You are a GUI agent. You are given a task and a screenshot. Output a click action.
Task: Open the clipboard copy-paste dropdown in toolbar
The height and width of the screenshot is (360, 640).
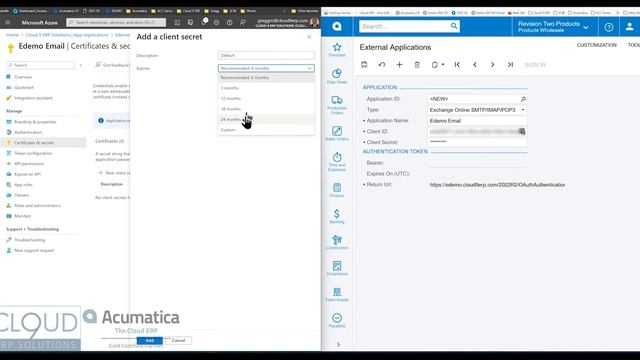tap(438, 64)
